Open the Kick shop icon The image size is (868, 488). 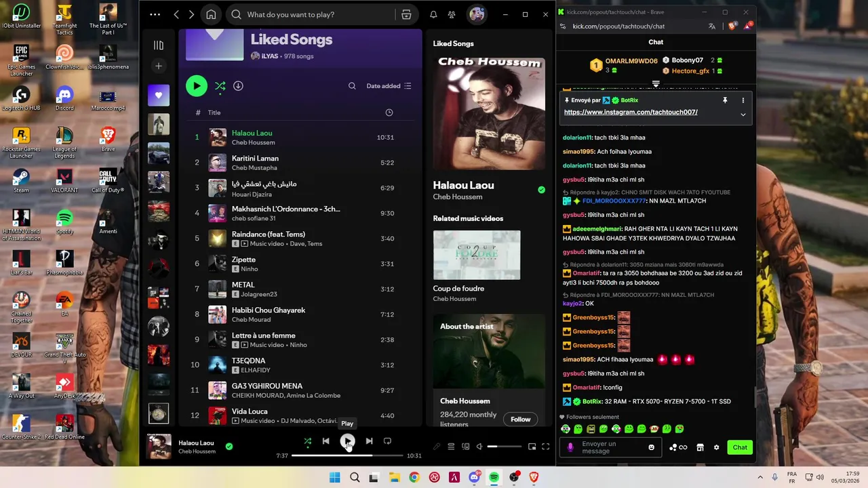coord(700,447)
